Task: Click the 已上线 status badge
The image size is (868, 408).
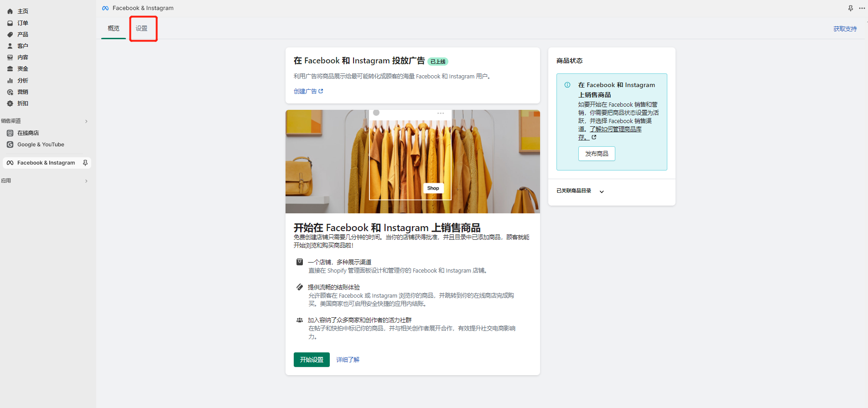Action: tap(438, 62)
